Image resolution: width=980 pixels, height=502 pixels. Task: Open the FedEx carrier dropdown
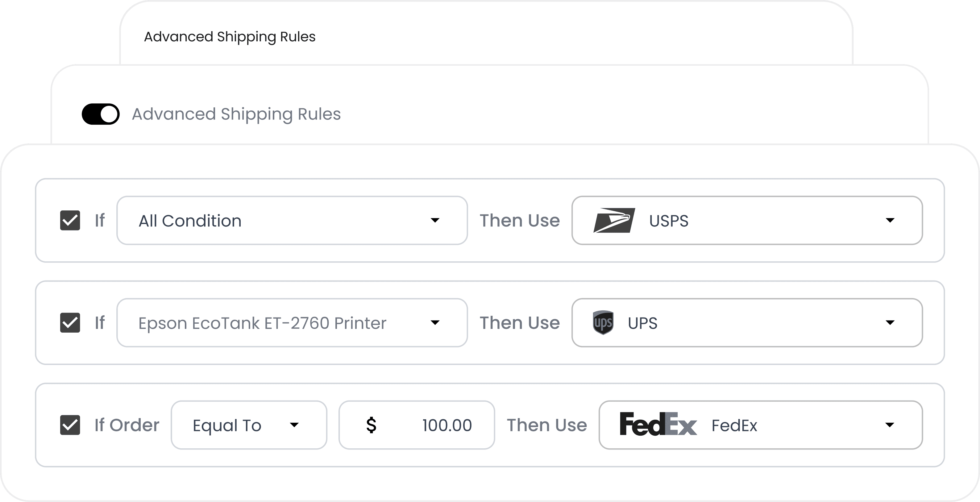761,425
